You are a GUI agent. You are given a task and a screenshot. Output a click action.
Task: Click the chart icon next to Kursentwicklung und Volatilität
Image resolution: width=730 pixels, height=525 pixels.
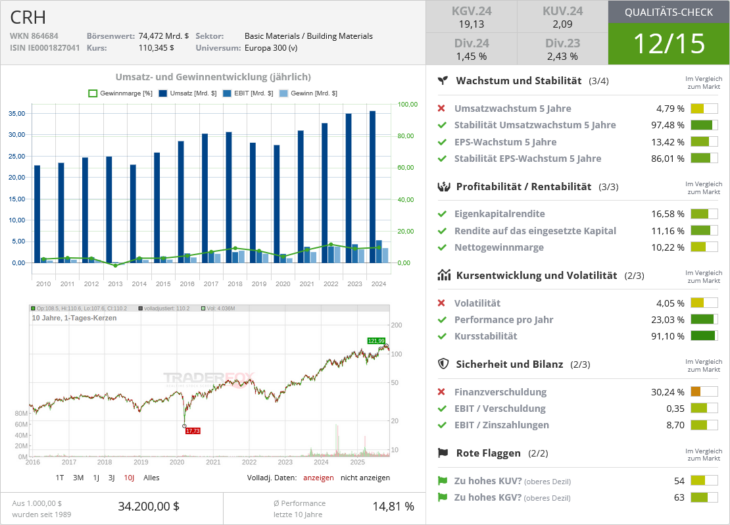[442, 275]
